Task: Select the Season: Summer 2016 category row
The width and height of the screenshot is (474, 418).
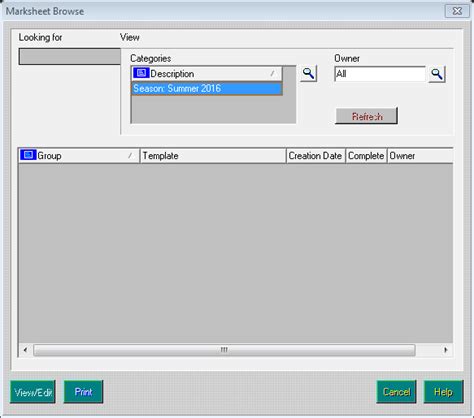Action: point(207,88)
